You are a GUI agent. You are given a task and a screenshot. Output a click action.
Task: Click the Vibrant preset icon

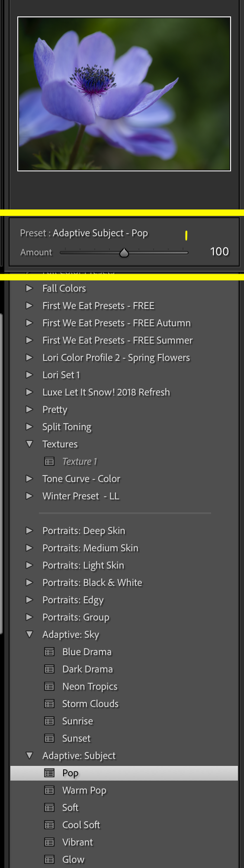point(49,842)
